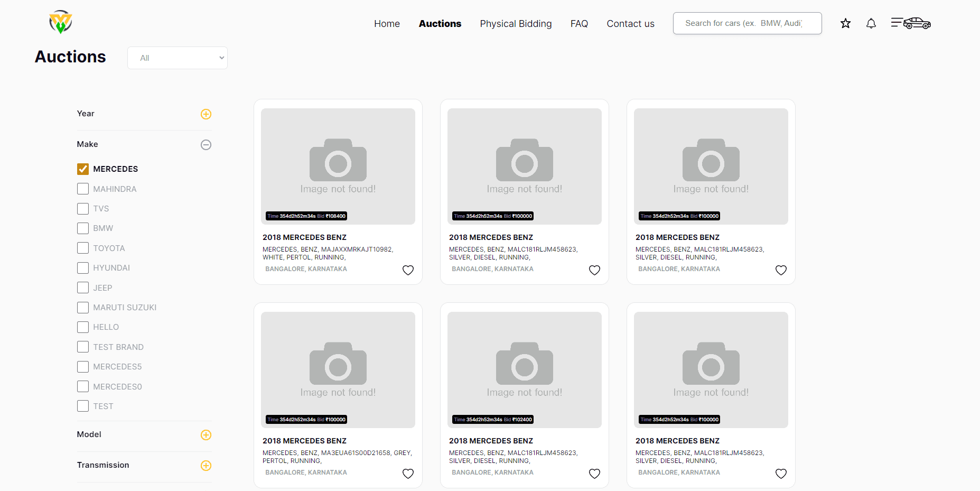Viewport: 980px width, 491px height.
Task: Click the site logo icon
Action: (x=61, y=22)
